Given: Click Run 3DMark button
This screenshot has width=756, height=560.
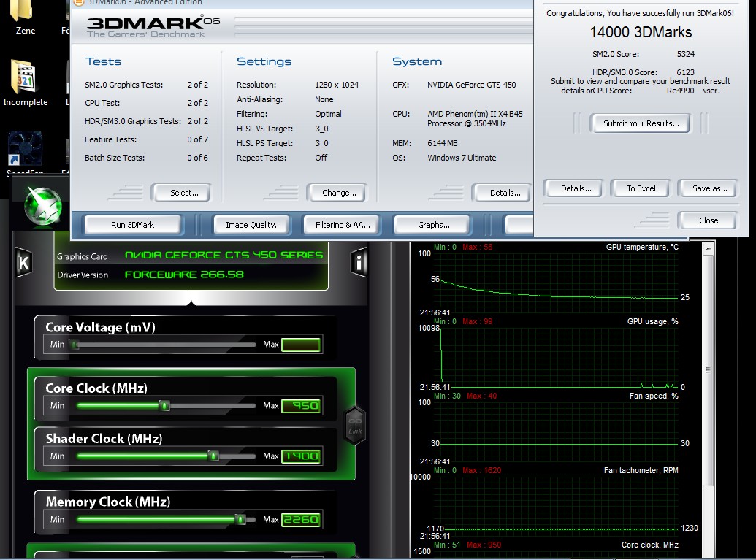Looking at the screenshot, I should point(133,225).
